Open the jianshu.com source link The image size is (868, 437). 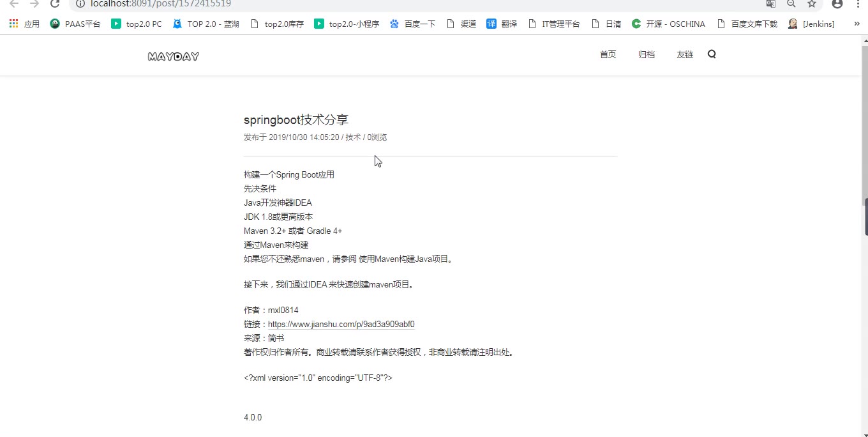tap(341, 324)
